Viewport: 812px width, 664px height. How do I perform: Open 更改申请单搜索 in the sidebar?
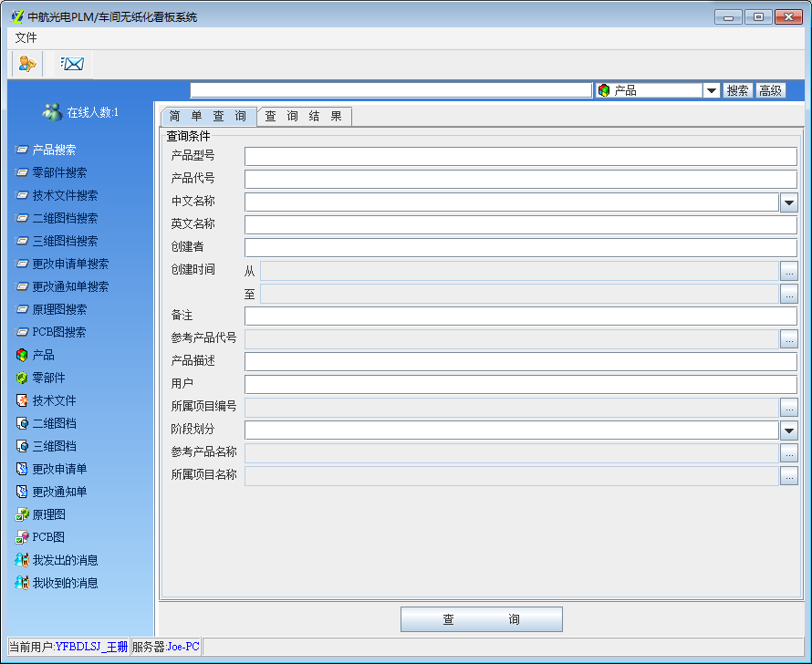point(62,264)
